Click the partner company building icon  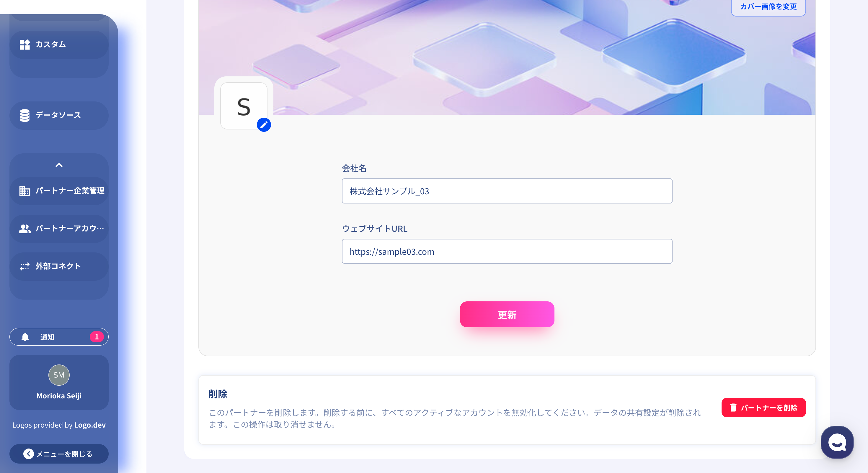point(25,191)
